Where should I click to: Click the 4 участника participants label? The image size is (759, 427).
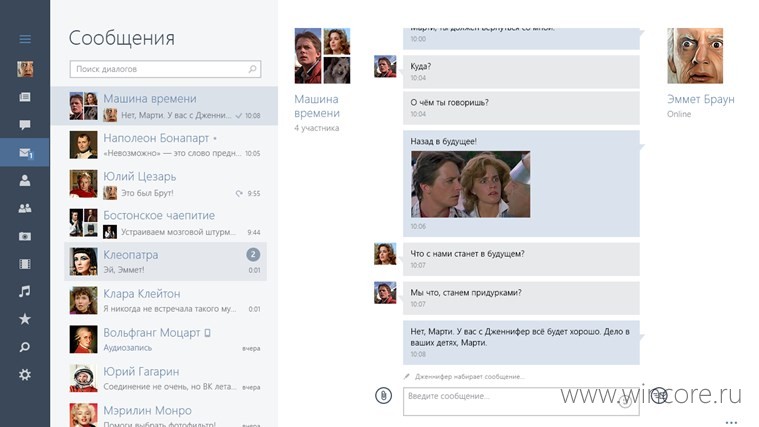pyautogui.click(x=317, y=128)
